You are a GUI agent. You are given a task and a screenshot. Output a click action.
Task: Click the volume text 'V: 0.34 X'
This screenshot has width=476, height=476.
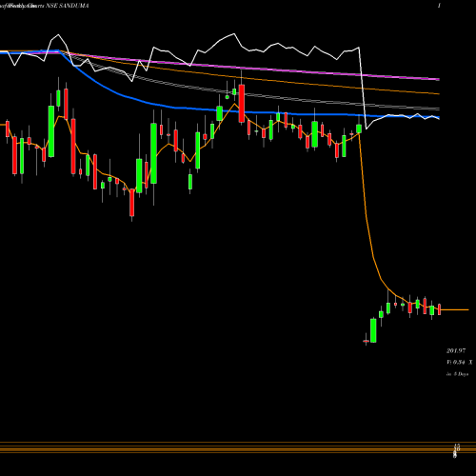pos(460,362)
